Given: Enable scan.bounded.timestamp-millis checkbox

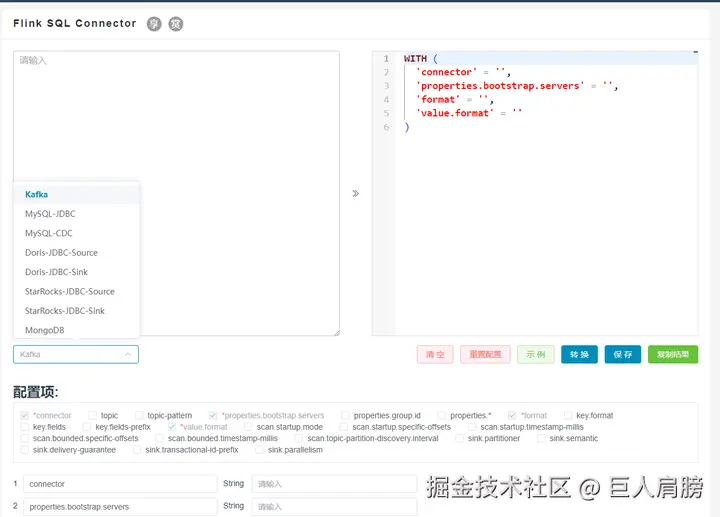Looking at the screenshot, I should click(x=159, y=438).
